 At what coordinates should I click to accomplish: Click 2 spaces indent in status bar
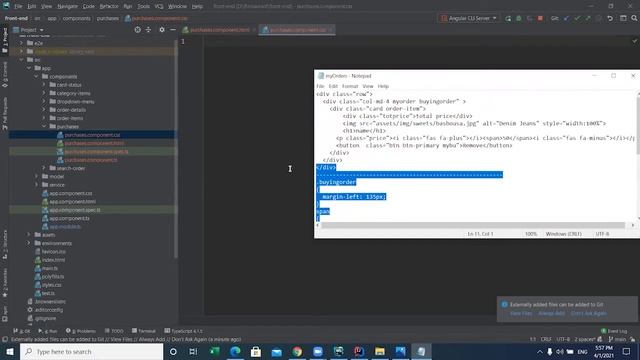tap(585, 339)
